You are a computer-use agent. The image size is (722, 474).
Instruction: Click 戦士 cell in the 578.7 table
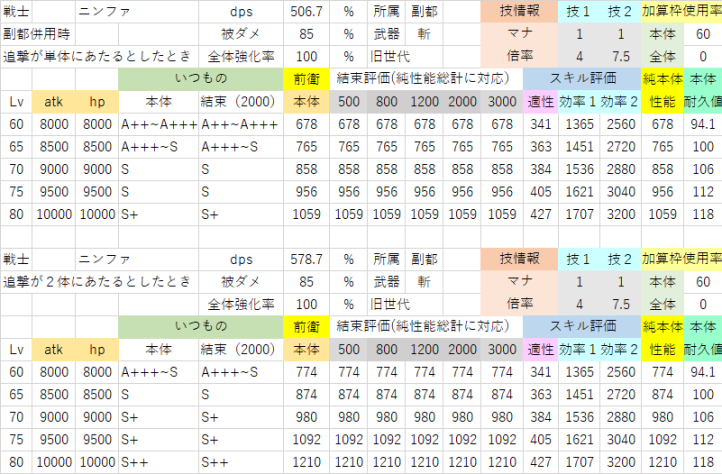17,259
